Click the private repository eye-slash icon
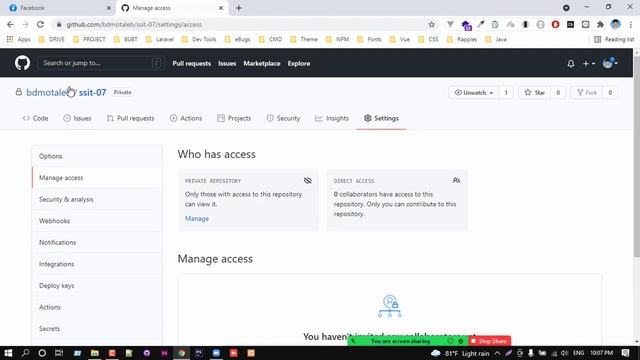This screenshot has width=640, height=360. [308, 180]
